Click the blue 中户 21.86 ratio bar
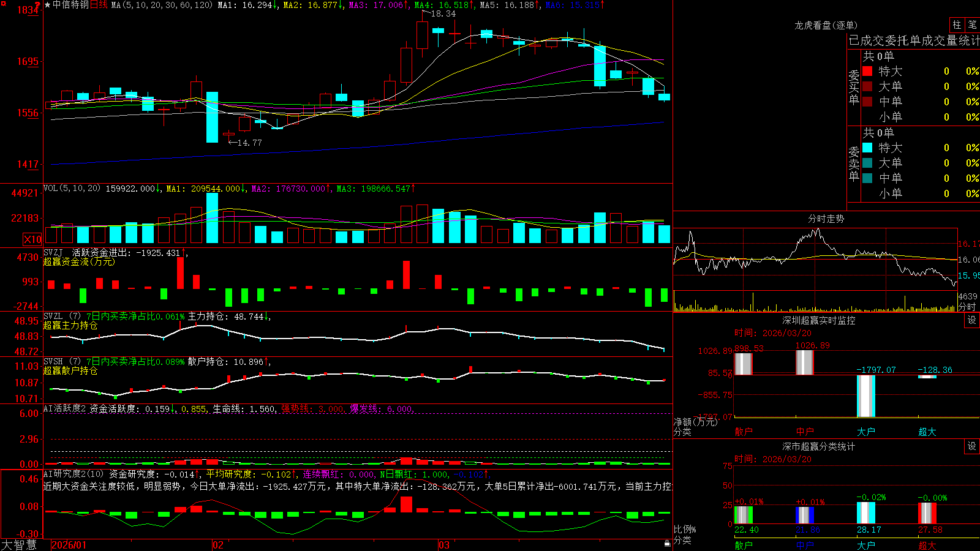This screenshot has height=551, width=980. click(805, 515)
